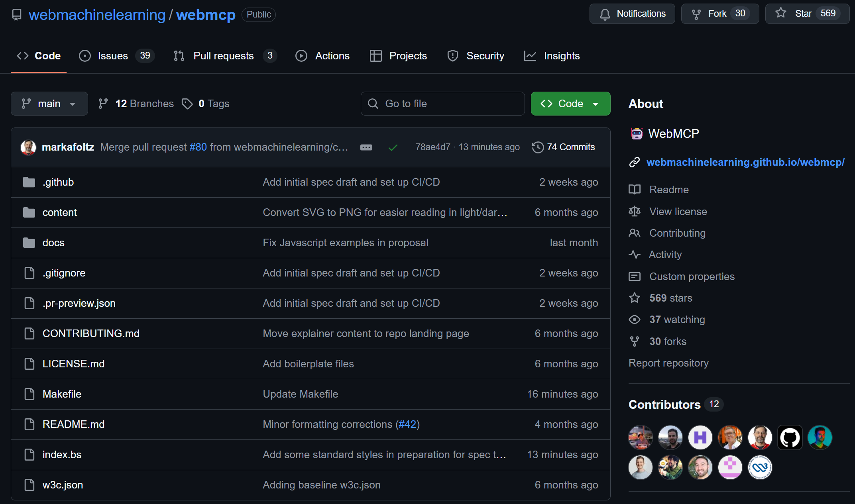Click the green check status icon

(x=393, y=147)
